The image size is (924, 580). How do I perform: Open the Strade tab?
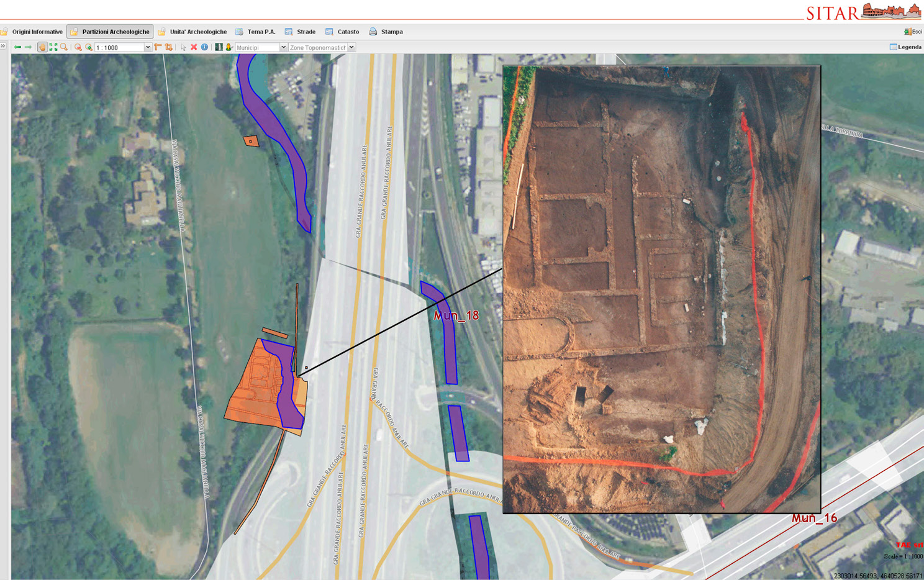(300, 32)
